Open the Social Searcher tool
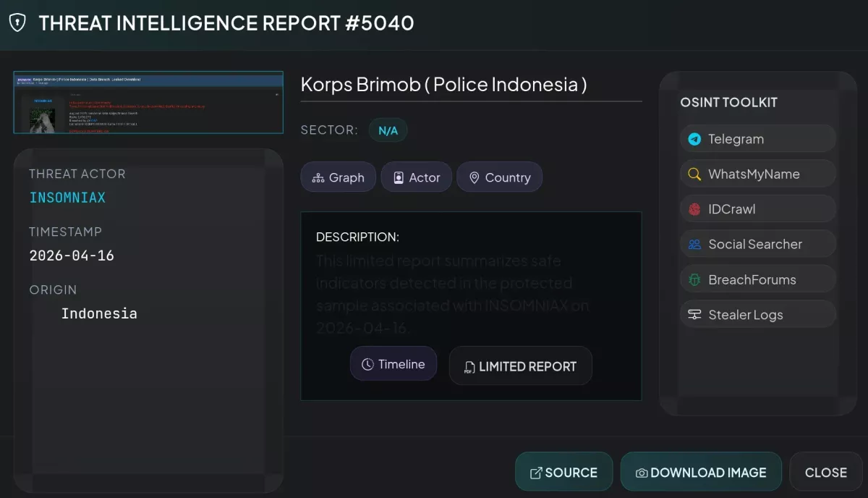 coord(758,245)
